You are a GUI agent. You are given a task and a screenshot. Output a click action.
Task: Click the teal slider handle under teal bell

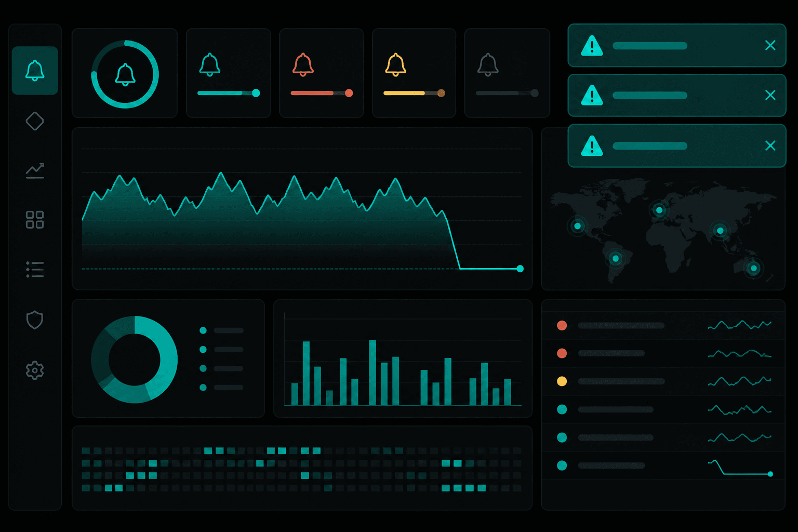(256, 93)
